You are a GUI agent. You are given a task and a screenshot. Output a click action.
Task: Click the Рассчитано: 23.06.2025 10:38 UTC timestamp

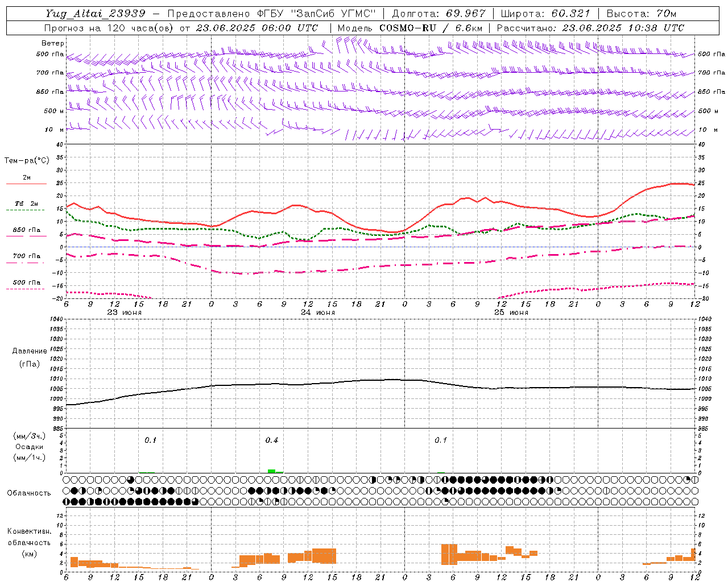[x=590, y=28]
